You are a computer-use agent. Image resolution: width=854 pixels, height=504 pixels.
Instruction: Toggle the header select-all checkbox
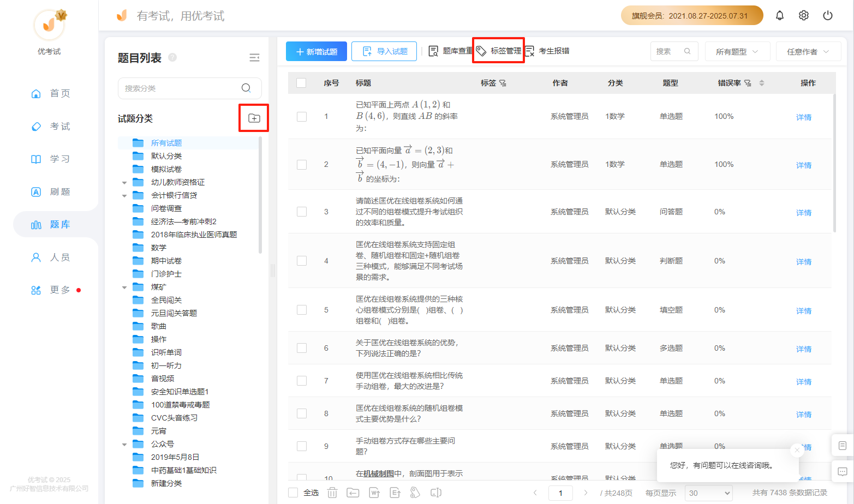point(301,83)
